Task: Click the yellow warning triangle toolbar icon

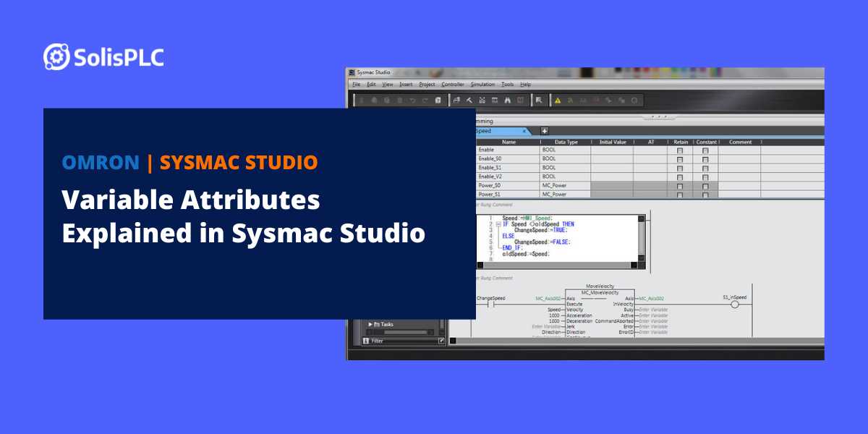Action: (558, 101)
